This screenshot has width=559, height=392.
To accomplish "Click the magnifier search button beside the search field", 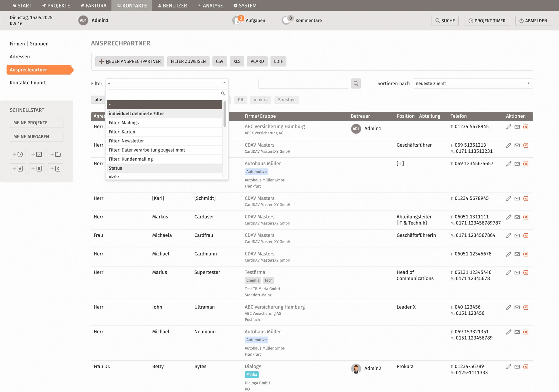I will (x=356, y=83).
